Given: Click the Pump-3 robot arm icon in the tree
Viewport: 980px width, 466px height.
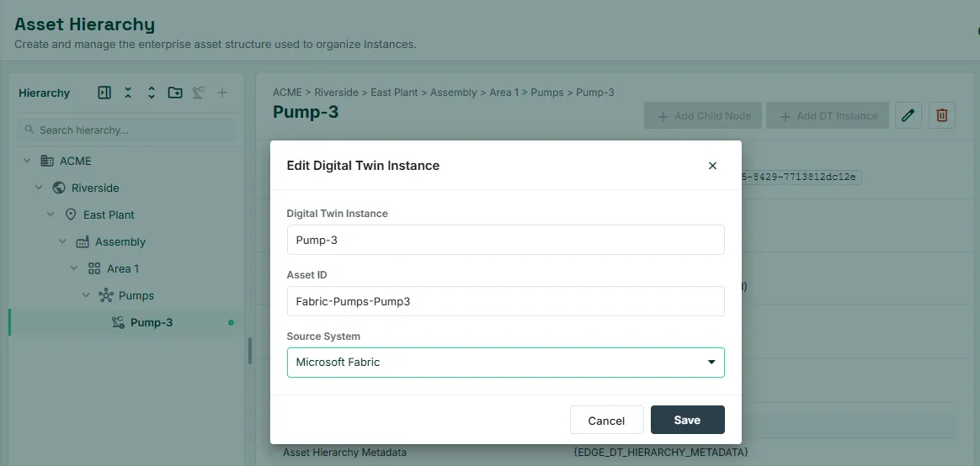Looking at the screenshot, I should tap(118, 322).
